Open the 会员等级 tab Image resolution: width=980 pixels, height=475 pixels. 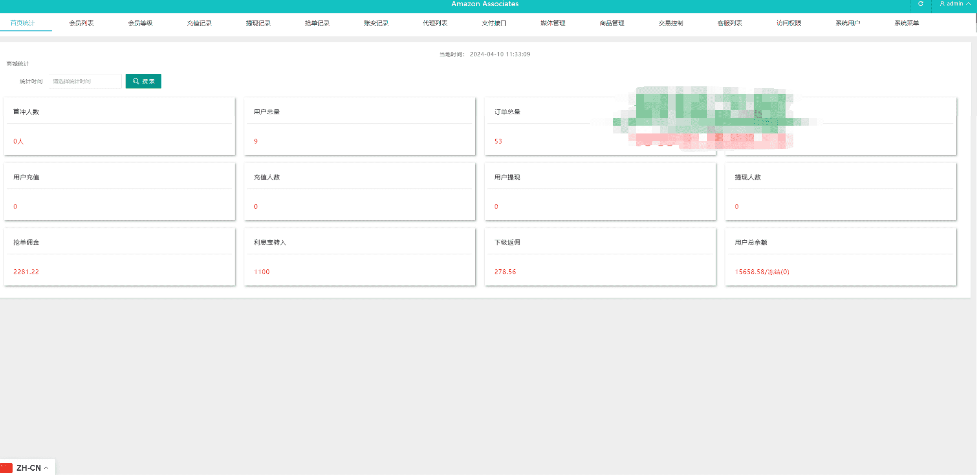coord(140,23)
